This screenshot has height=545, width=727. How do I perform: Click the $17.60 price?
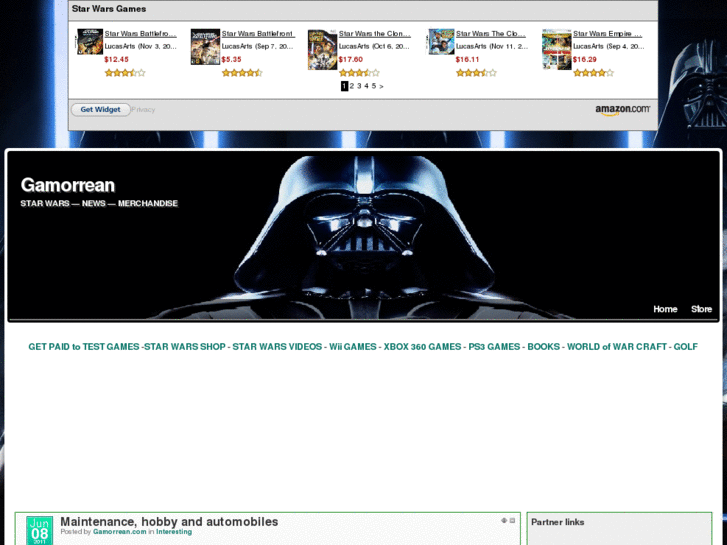tap(351, 59)
